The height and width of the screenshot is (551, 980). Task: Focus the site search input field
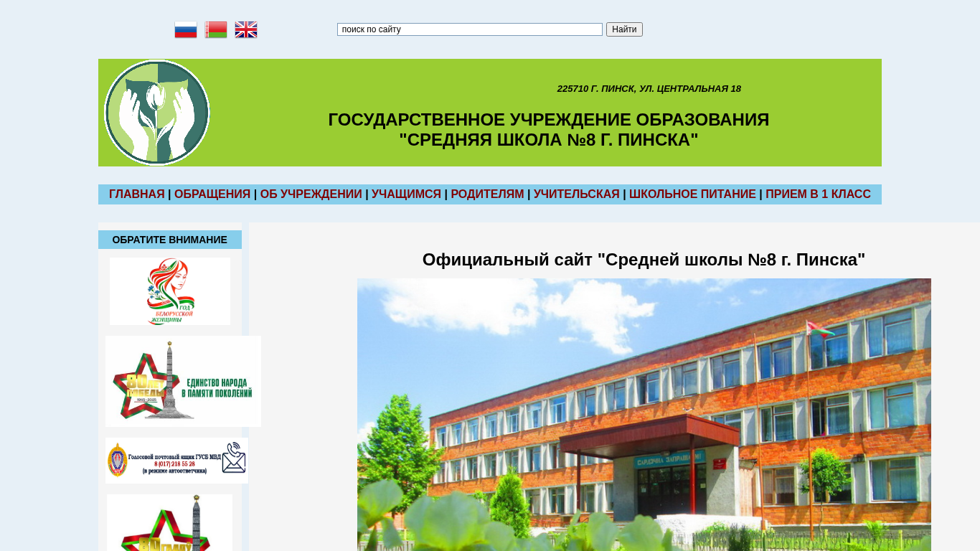470,29
